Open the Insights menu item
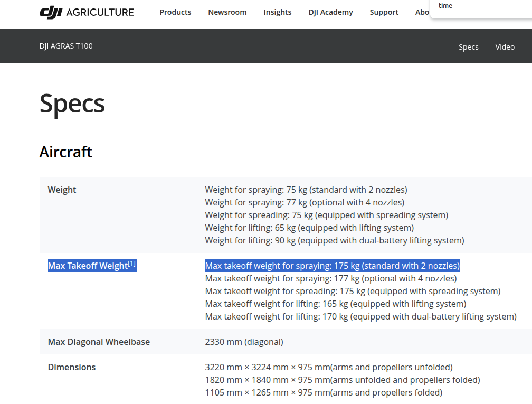 [278, 12]
